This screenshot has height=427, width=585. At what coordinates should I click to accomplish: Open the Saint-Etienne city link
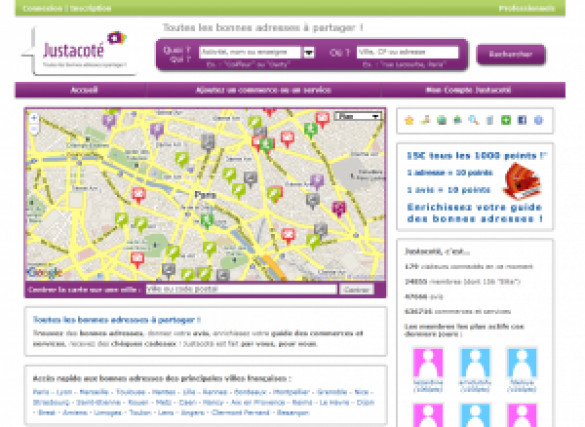click(98, 402)
